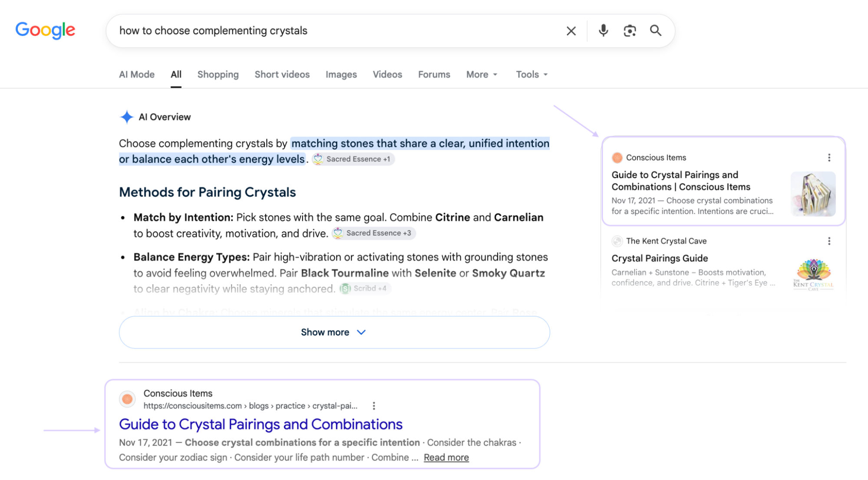The width and height of the screenshot is (868, 480).
Task: Click the Kent Crystal Cave logo thumbnail
Action: (x=813, y=274)
